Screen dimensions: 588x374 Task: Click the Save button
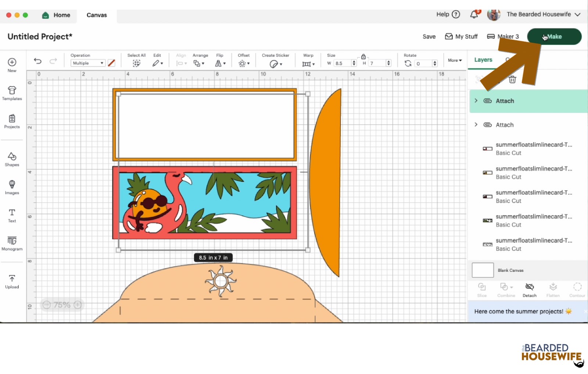tap(429, 36)
